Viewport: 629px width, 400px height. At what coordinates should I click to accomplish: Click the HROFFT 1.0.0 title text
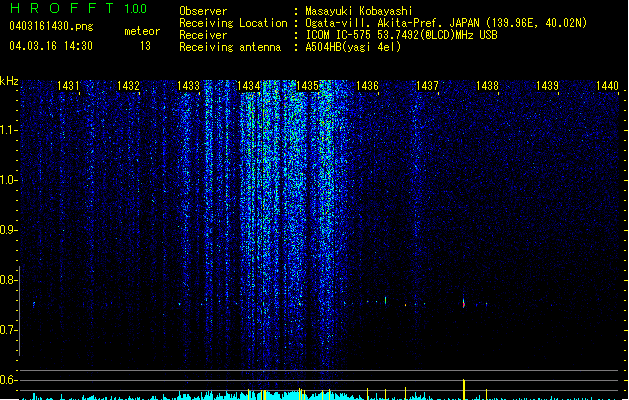tap(78, 8)
